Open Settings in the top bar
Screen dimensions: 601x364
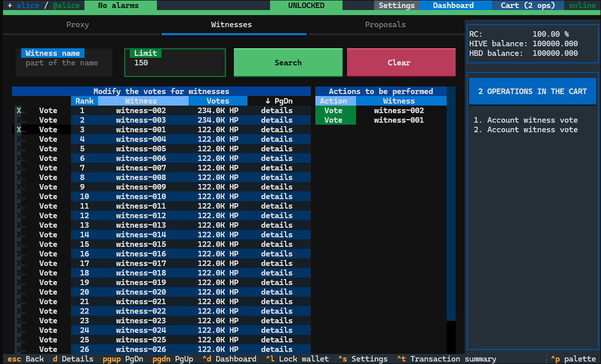pos(396,6)
